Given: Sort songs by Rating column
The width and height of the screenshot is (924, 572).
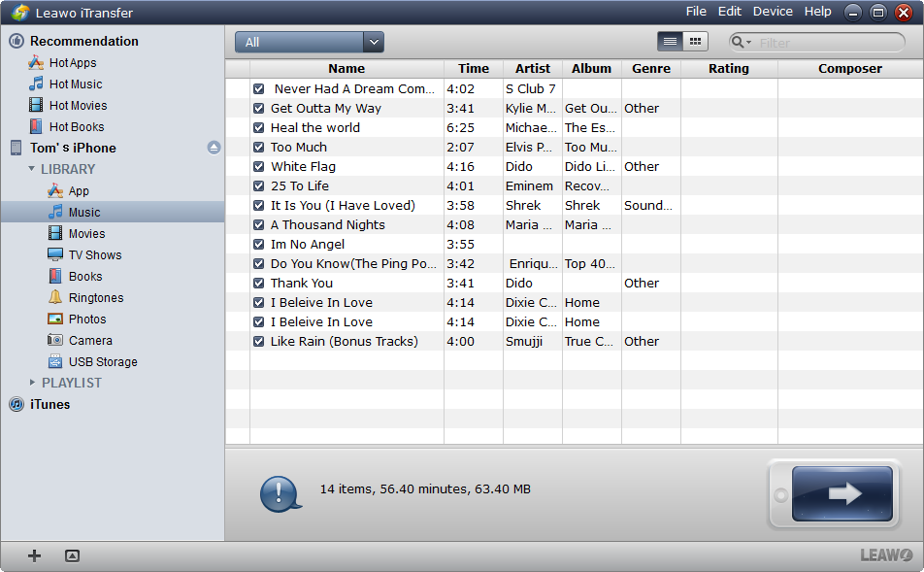Looking at the screenshot, I should [729, 68].
